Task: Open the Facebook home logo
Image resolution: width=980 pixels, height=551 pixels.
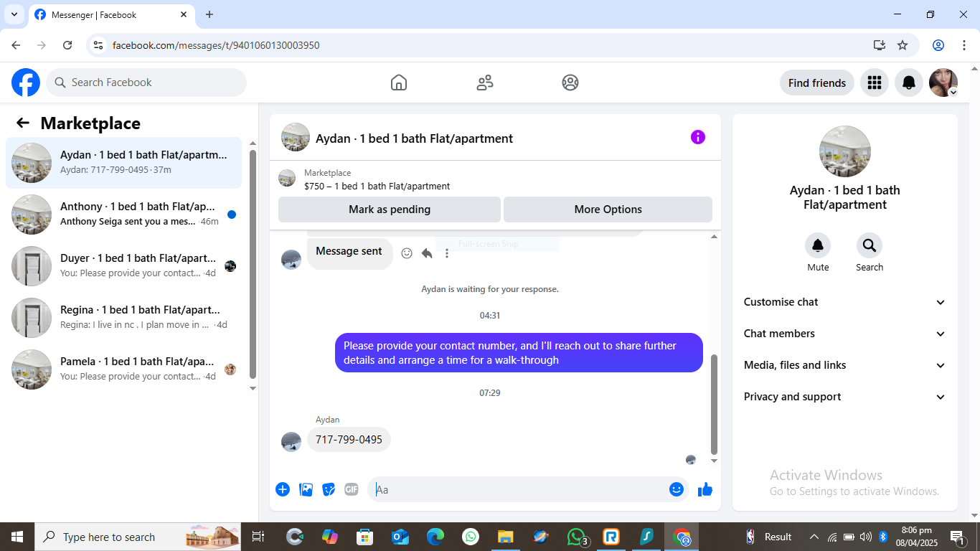Action: point(26,83)
